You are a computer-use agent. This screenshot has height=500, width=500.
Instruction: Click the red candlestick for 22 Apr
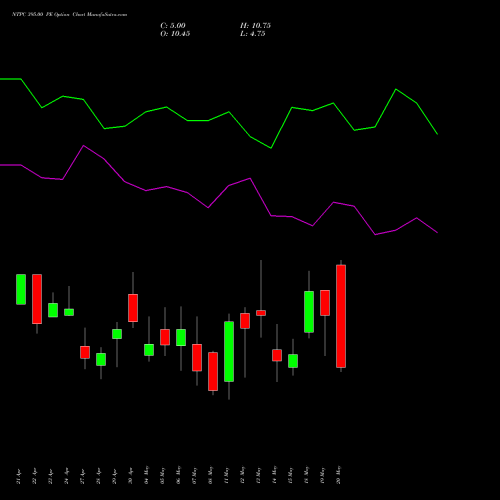pyautogui.click(x=37, y=299)
